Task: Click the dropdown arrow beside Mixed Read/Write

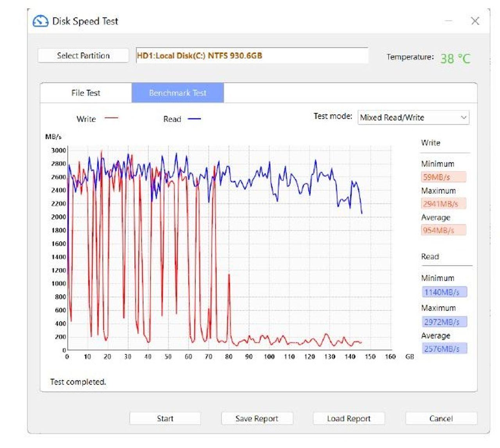Action: click(464, 117)
